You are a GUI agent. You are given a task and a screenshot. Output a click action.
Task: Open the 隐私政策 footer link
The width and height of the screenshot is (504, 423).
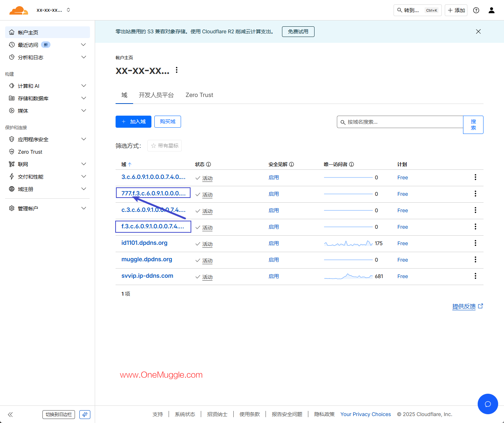tap(324, 414)
